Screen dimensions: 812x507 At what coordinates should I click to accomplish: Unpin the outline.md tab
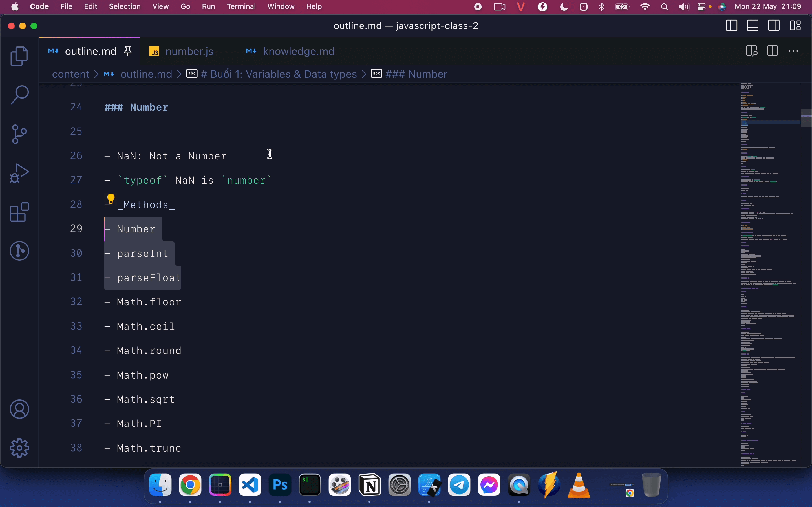coord(128,51)
